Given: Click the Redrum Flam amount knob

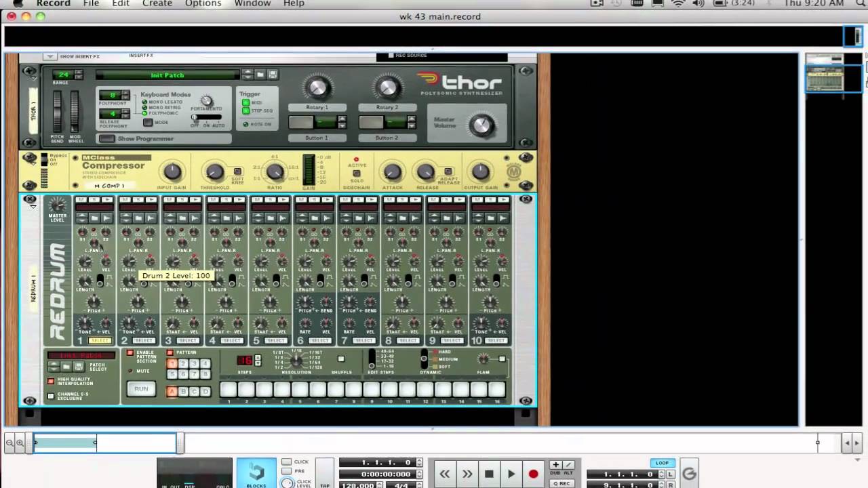Looking at the screenshot, I should 483,359.
